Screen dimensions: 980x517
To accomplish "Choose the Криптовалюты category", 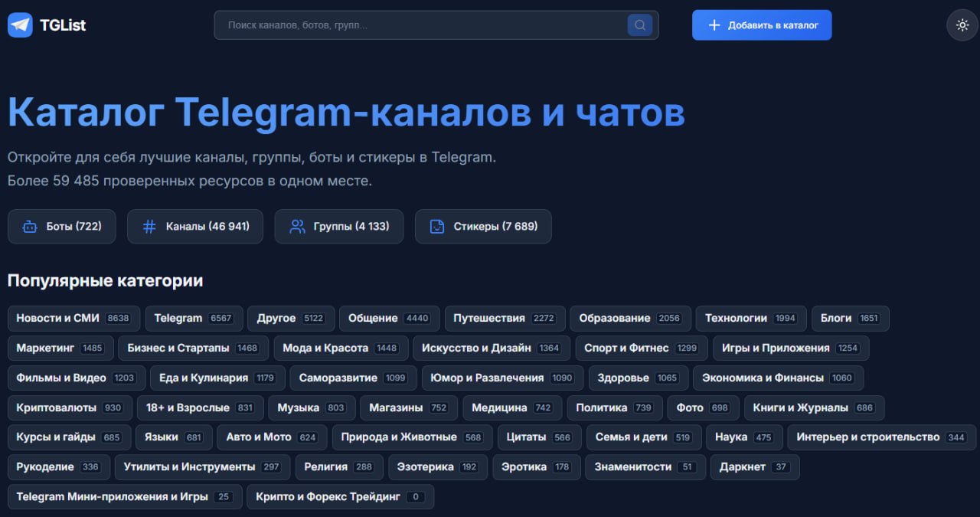I will (70, 408).
